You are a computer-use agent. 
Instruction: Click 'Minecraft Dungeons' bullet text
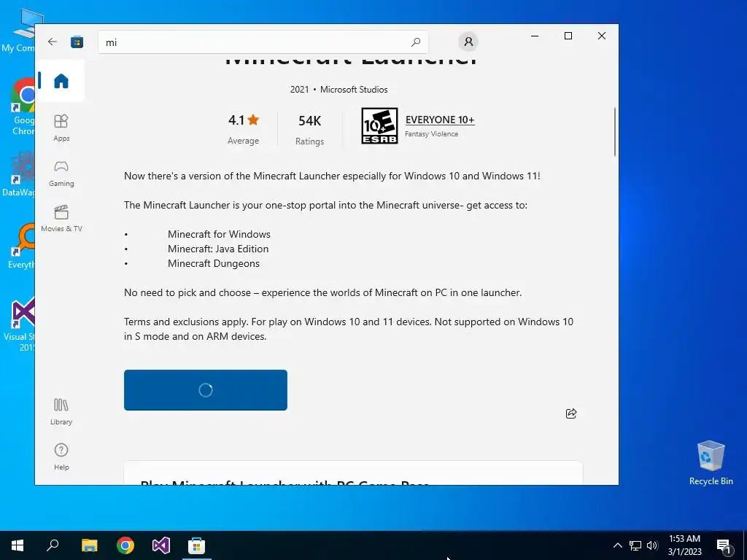pos(214,263)
